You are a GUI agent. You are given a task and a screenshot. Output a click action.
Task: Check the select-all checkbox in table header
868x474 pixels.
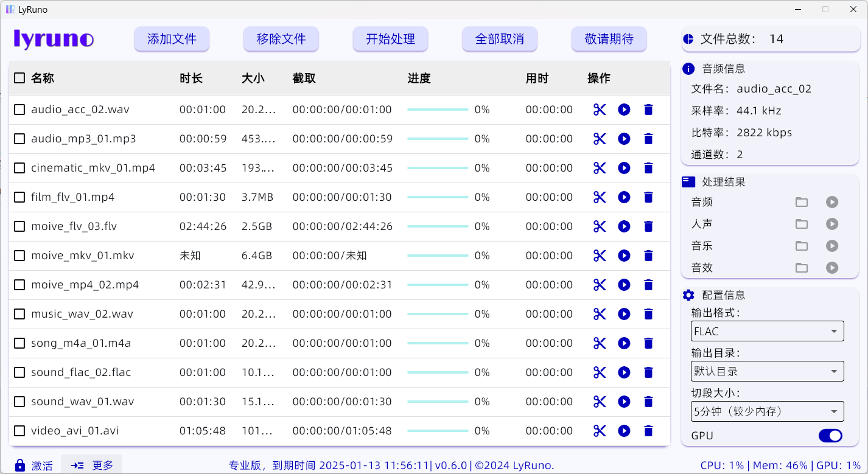[19, 78]
